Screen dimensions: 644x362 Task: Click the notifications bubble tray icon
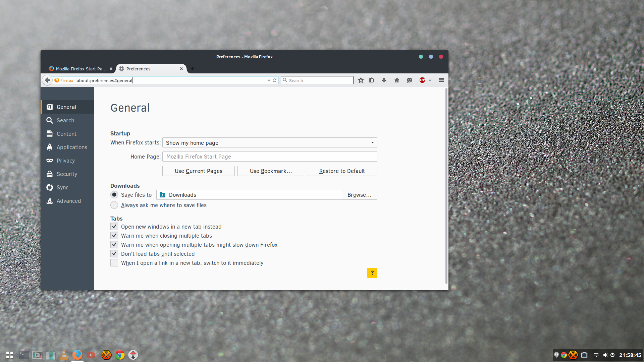596,355
